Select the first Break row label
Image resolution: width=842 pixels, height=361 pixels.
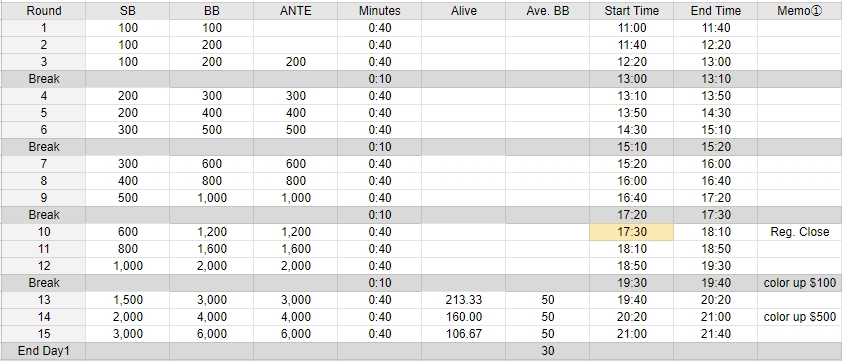coord(43,79)
